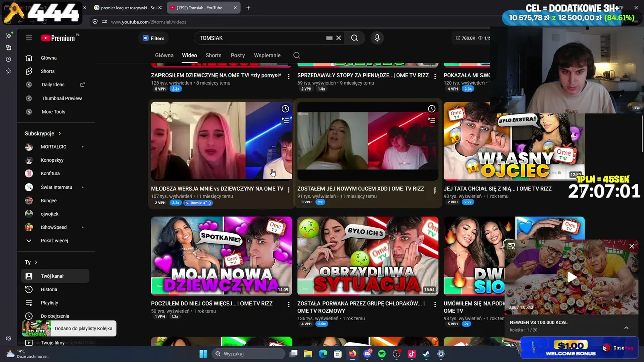Add ZOSTAŁEM JEJ NOWYM OJCEM to watch later
The image size is (644, 362).
click(x=432, y=109)
